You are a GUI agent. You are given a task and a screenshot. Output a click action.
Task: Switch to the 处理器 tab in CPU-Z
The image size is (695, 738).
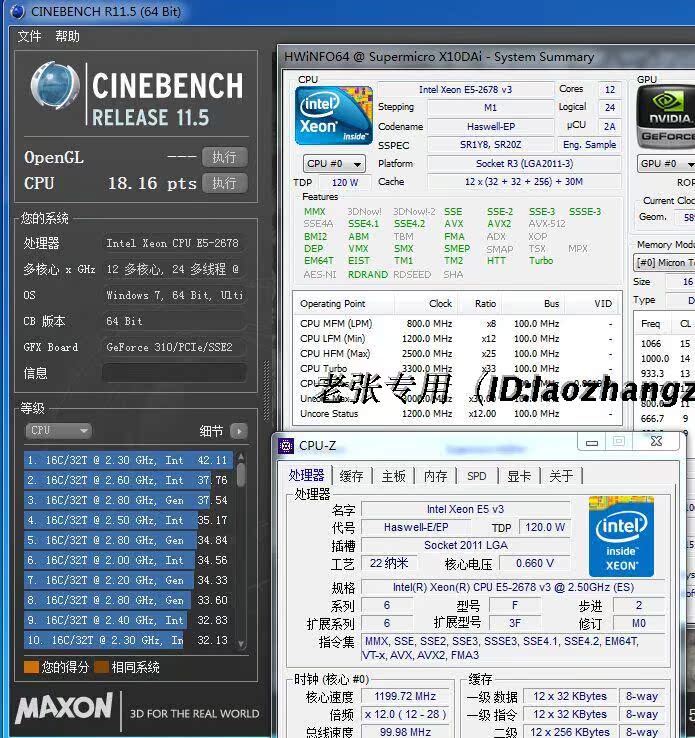306,475
